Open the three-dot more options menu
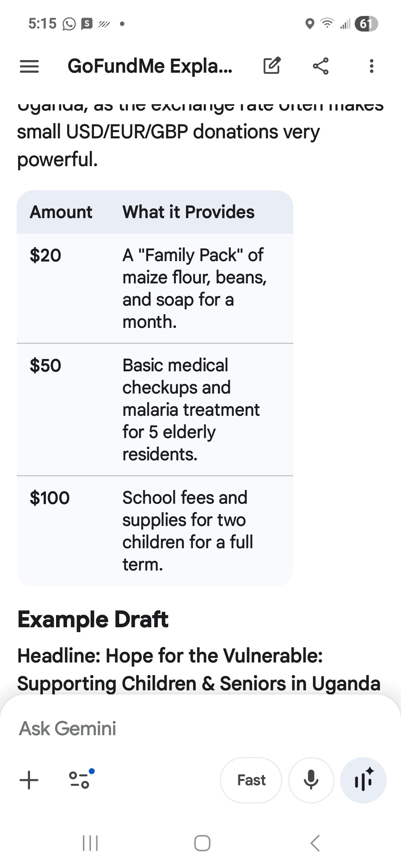Image resolution: width=401 pixels, height=868 pixels. tap(371, 66)
